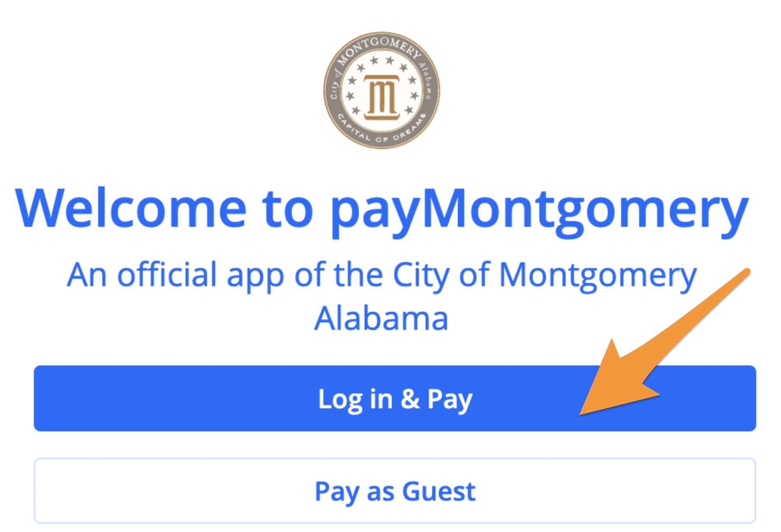Click "City of Montgomery" in the subtitle

(x=544, y=276)
